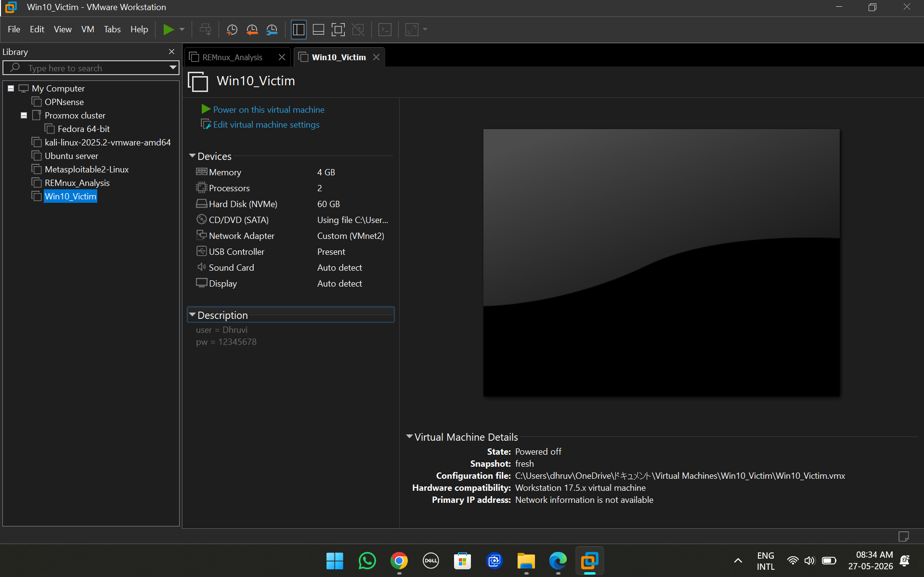Open the Help menu
Viewport: 924px width, 577px height.
tap(139, 29)
